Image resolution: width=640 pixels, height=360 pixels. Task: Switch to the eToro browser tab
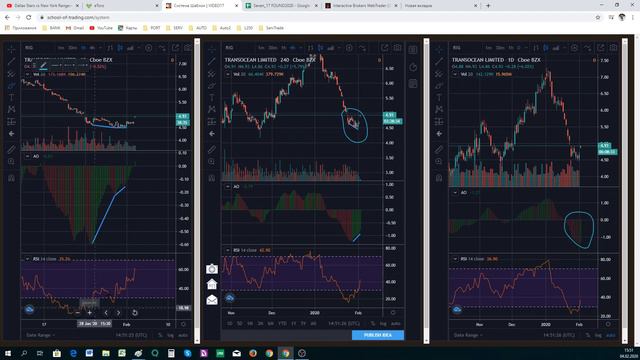click(122, 6)
